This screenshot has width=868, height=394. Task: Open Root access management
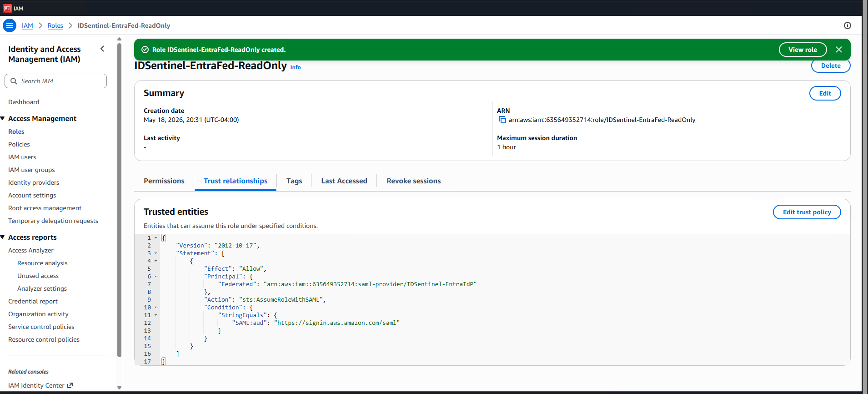click(x=45, y=208)
